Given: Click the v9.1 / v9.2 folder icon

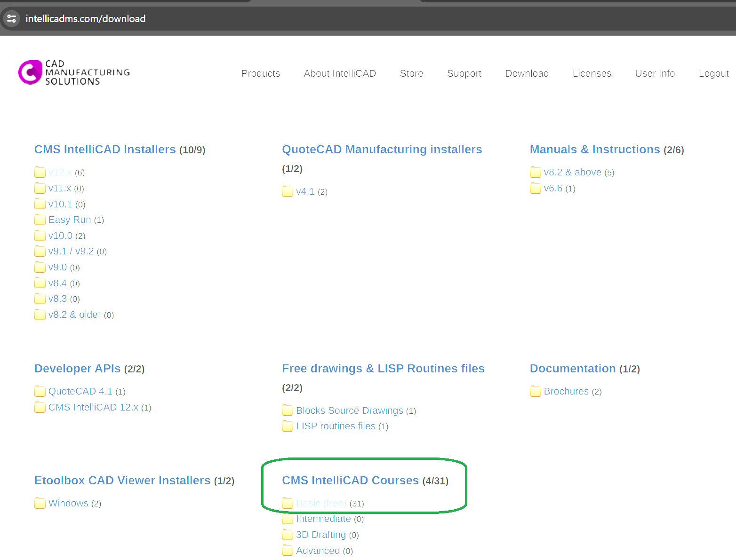Looking at the screenshot, I should [x=40, y=252].
